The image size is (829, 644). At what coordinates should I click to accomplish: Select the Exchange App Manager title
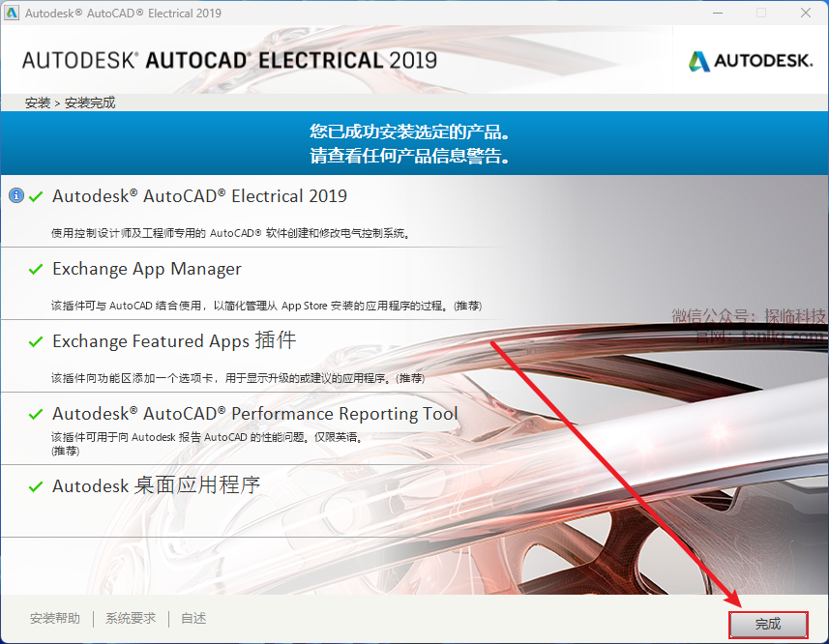click(146, 269)
